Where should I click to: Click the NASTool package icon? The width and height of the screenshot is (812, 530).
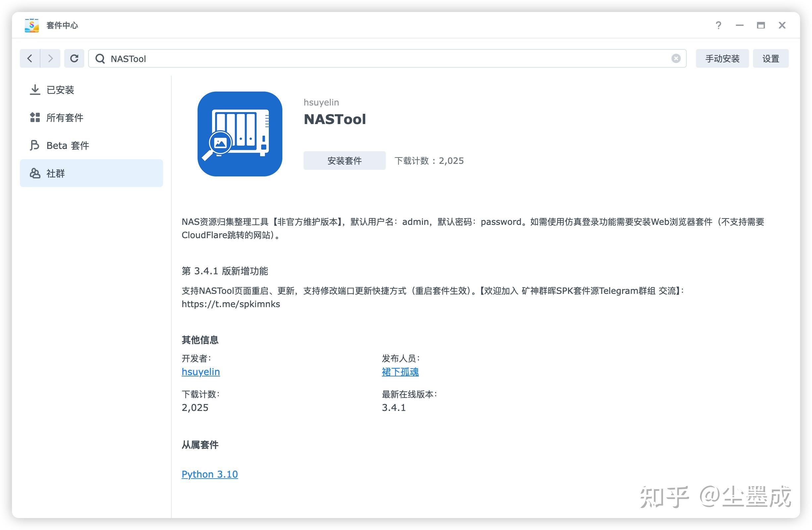tap(240, 134)
